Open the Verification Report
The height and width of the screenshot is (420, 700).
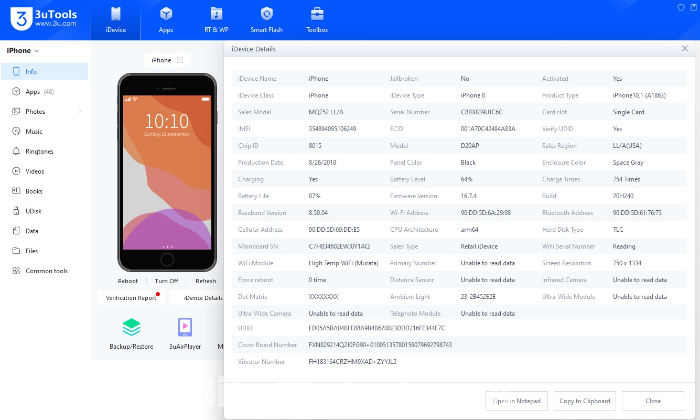pos(131,298)
